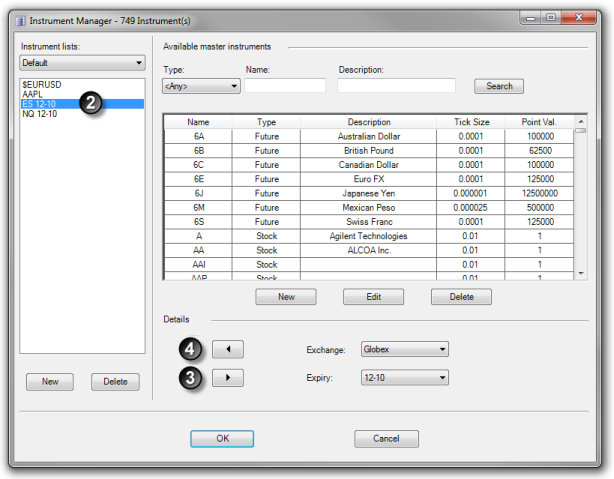Expand the Exchange Globex dropdown
614x479 pixels.
[x=405, y=349]
